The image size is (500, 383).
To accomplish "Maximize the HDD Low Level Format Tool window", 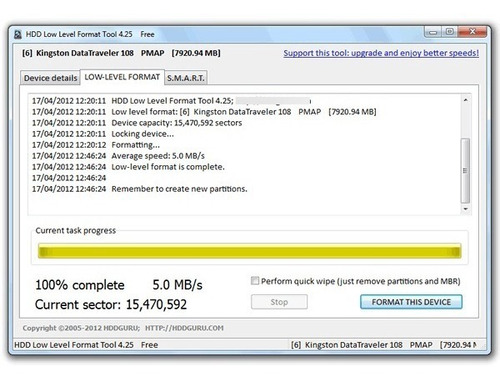I will coord(449,32).
